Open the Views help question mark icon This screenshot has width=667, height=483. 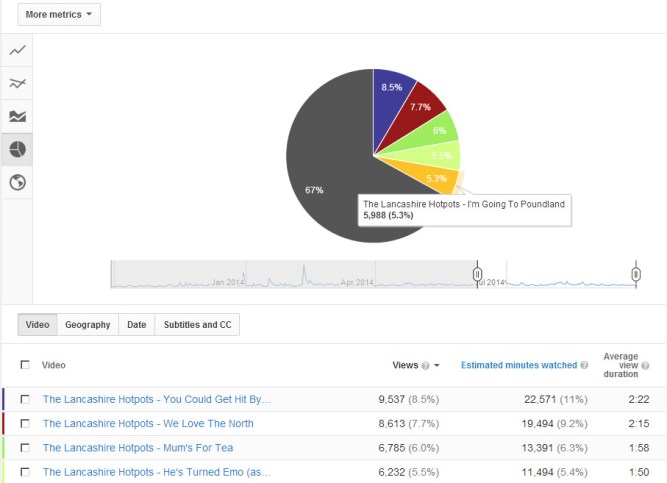425,366
